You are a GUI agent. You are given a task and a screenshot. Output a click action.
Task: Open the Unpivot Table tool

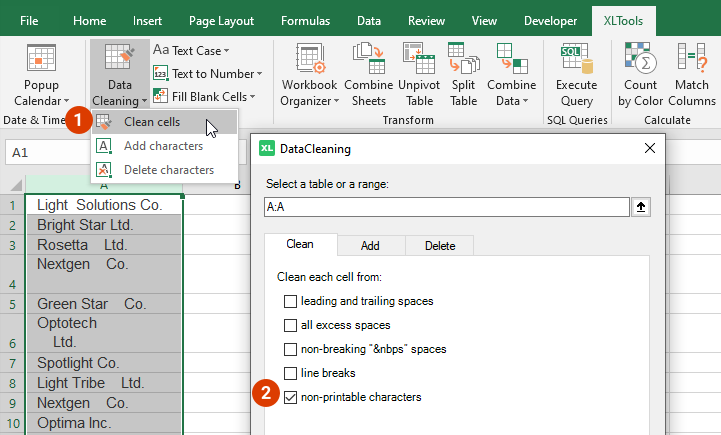coord(419,75)
